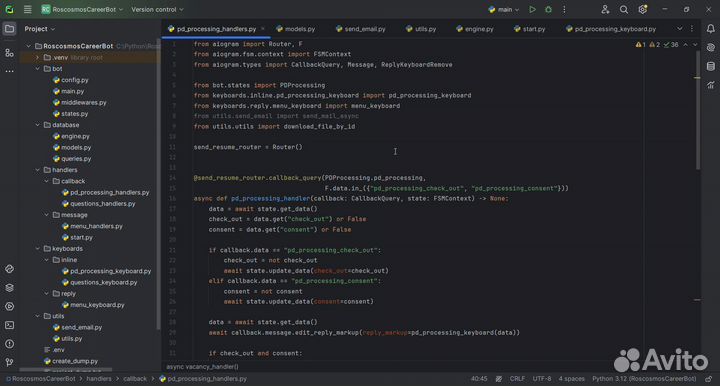The height and width of the screenshot is (386, 720).
Task: Run the main configuration
Action: (x=532, y=9)
